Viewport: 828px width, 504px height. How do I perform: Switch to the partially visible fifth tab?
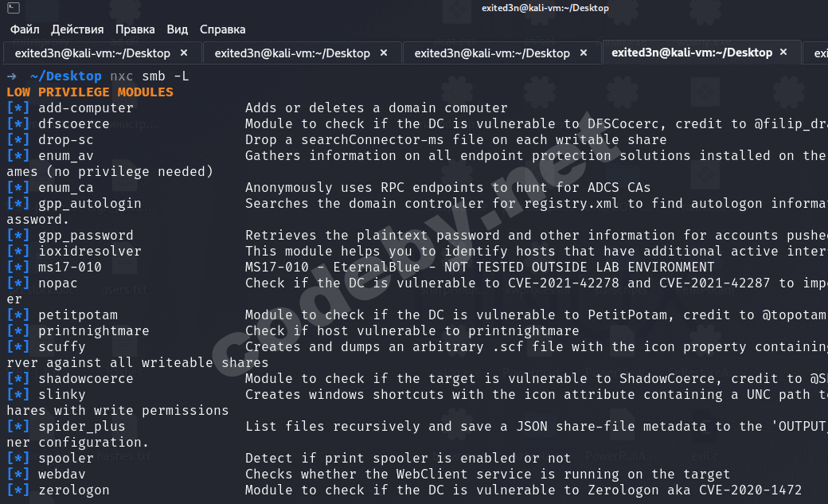(x=819, y=53)
